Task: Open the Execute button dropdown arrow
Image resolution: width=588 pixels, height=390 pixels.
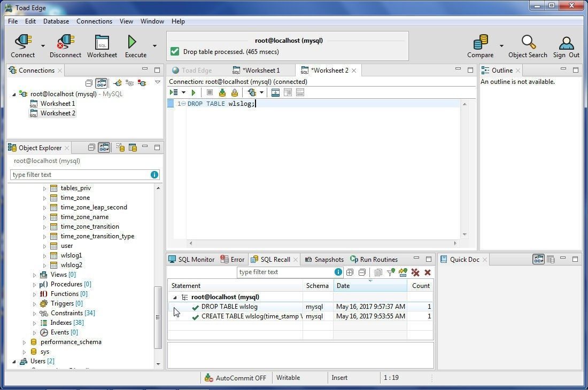Action: (154, 46)
